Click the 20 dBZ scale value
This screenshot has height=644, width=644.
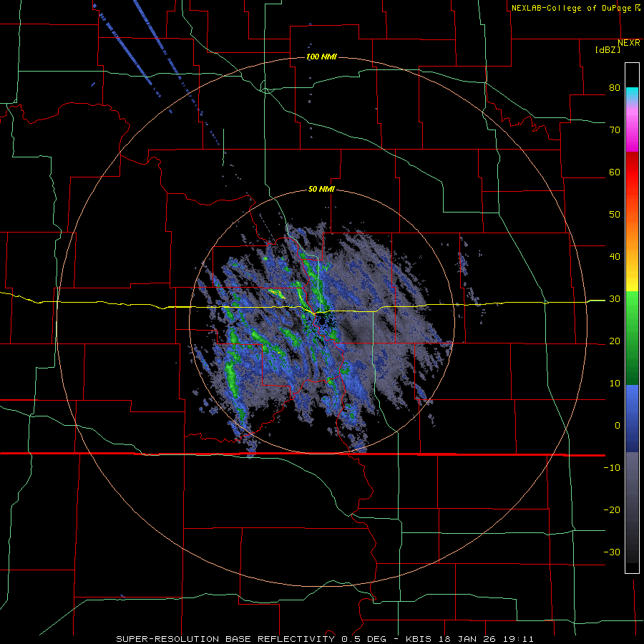(615, 341)
